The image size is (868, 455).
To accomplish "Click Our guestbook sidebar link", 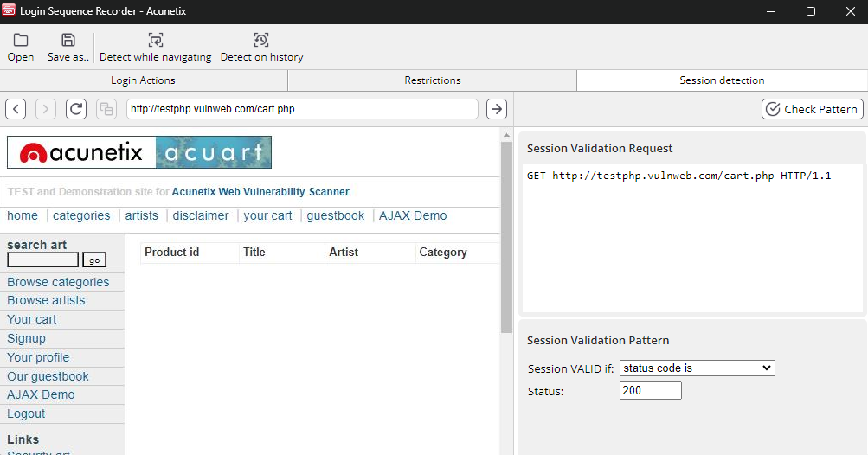I will click(x=48, y=376).
